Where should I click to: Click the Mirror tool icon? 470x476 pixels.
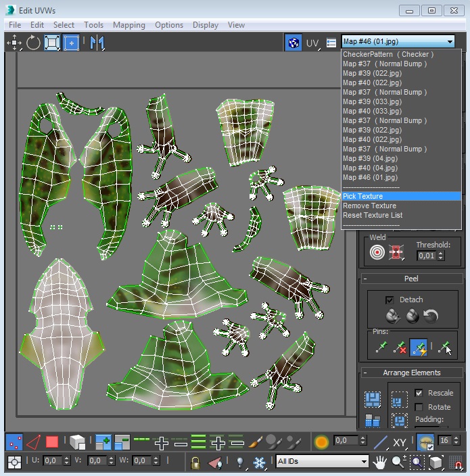tap(97, 43)
